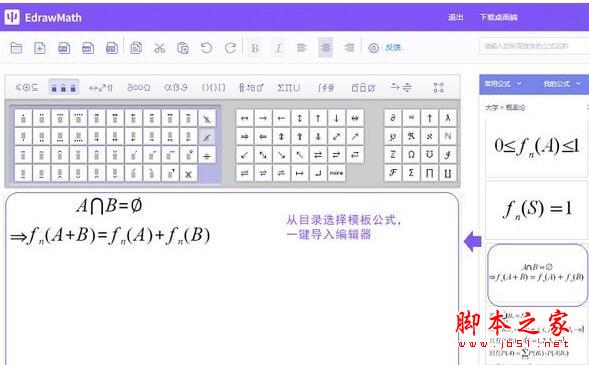The image size is (589, 365).
Task: Open the ∂∞Ω miscellaneous symbols tab
Action: tap(138, 87)
